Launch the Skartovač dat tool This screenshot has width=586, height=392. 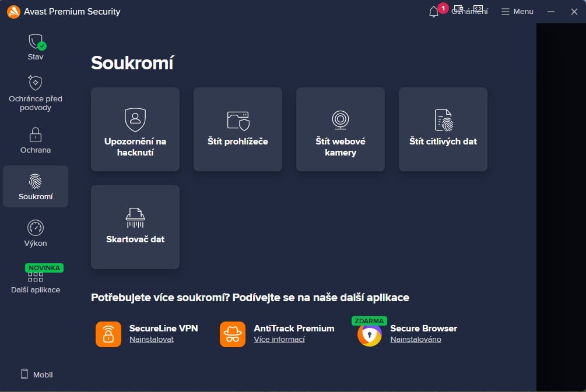click(135, 227)
